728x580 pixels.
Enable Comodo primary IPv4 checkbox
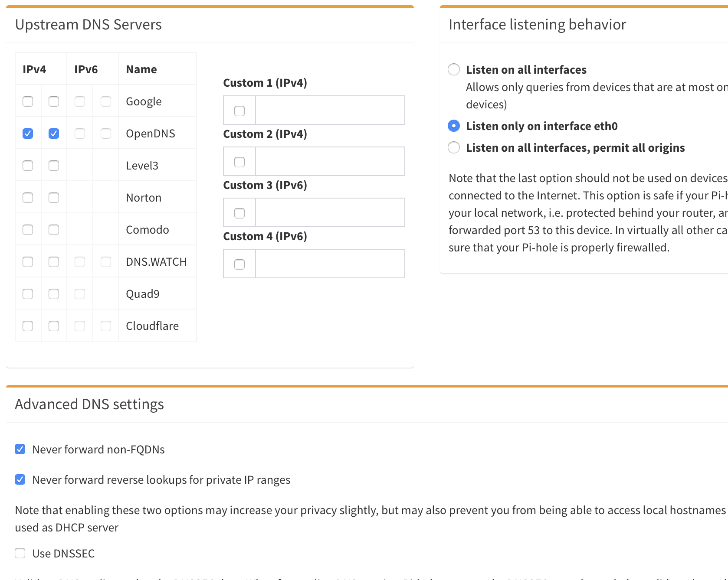(28, 230)
